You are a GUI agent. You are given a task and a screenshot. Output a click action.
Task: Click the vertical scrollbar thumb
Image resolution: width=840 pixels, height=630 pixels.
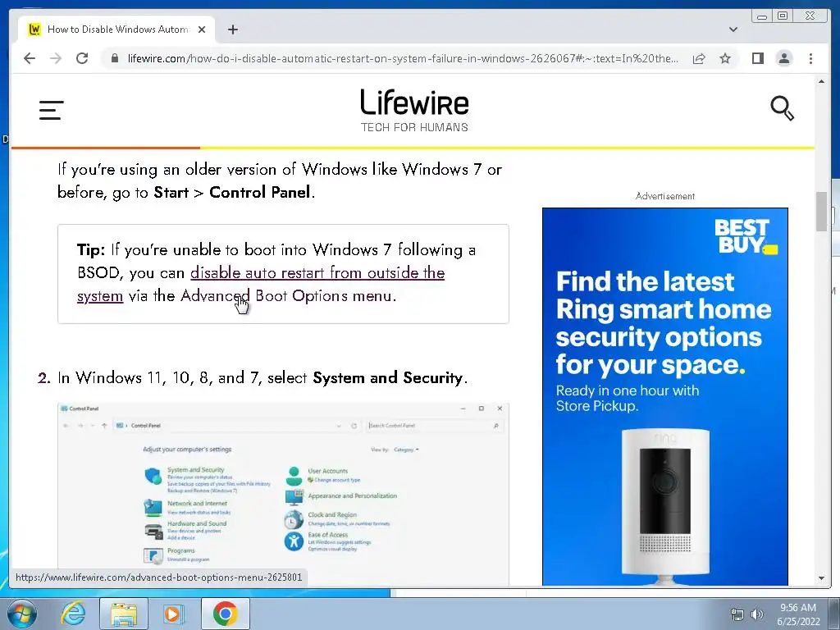(821, 212)
